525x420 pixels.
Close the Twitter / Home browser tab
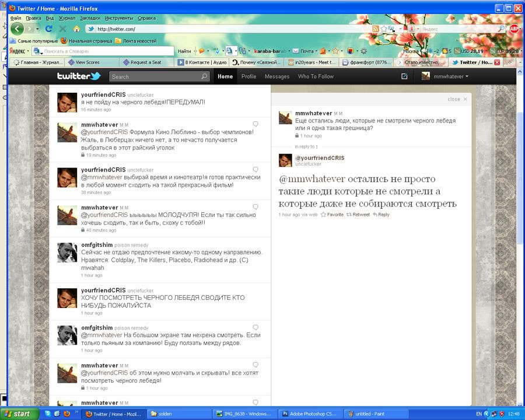click(497, 62)
